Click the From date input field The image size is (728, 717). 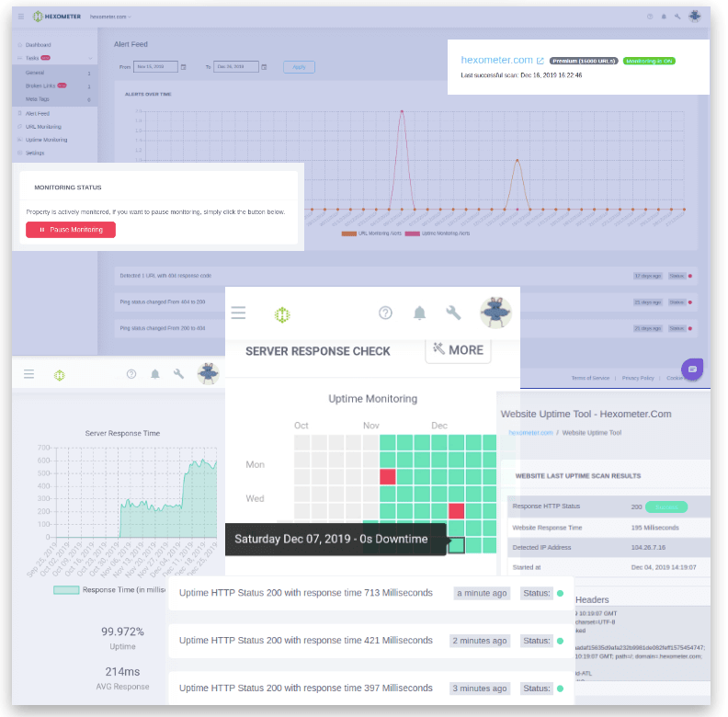tap(155, 67)
